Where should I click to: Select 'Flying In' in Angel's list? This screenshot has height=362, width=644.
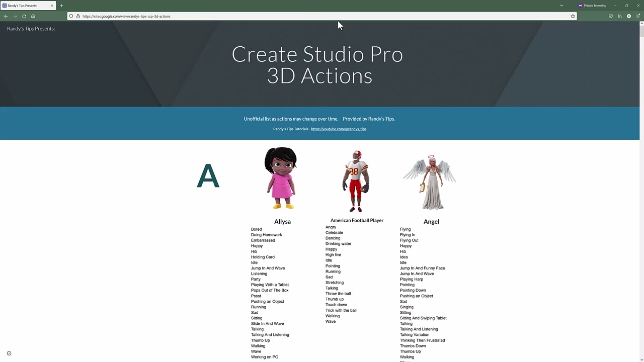408,235
